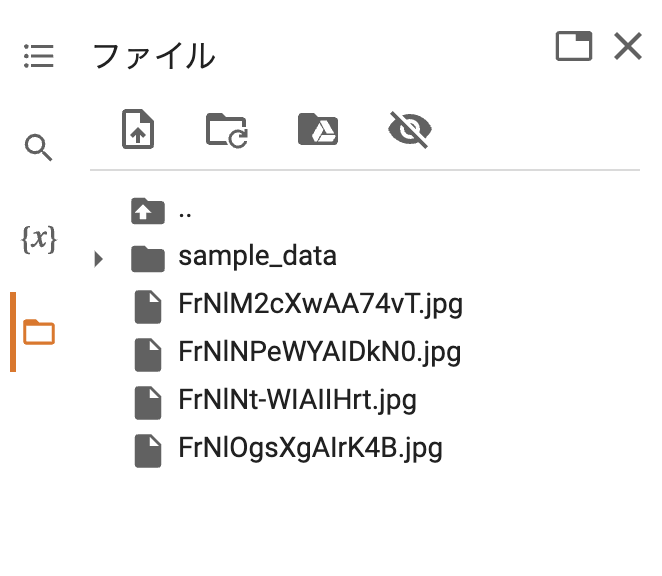Select file FrNlNPeWYAIDkN0.jpg
The image size is (662, 576).
coord(320,352)
